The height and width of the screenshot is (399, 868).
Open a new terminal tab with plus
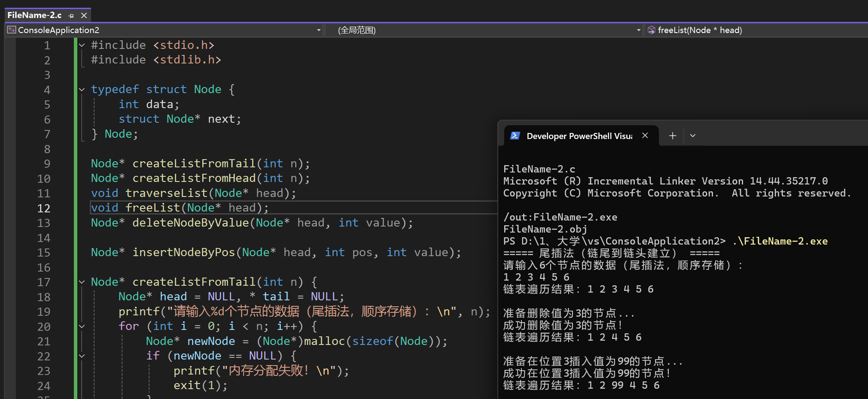pyautogui.click(x=673, y=136)
